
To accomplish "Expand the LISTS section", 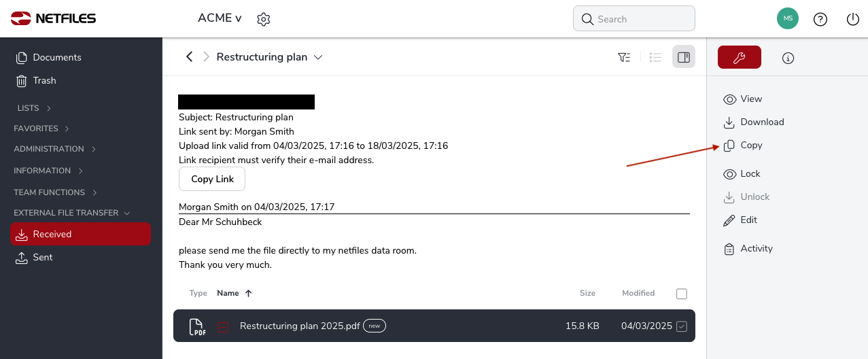I will (35, 108).
